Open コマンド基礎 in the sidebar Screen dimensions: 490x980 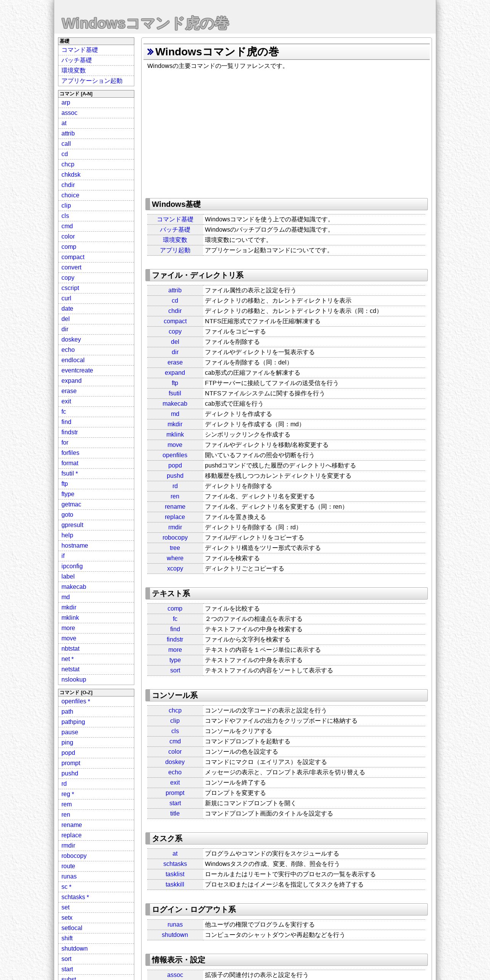tap(79, 50)
